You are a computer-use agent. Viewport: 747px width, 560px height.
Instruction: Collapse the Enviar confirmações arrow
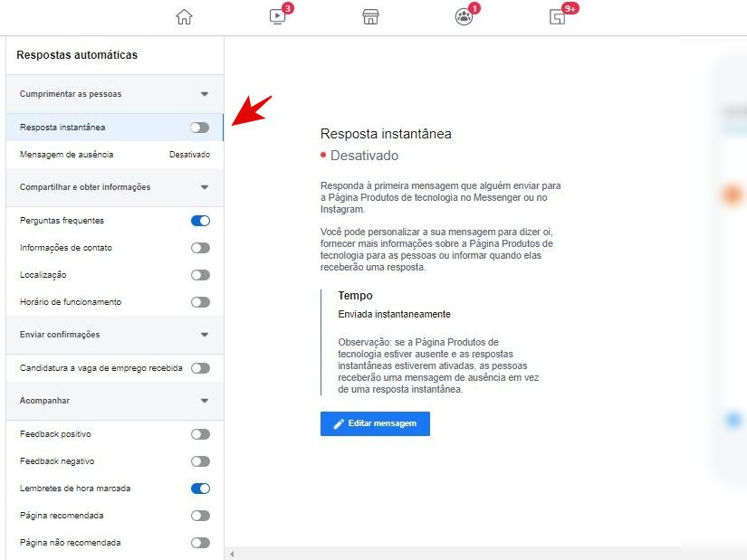pyautogui.click(x=205, y=335)
